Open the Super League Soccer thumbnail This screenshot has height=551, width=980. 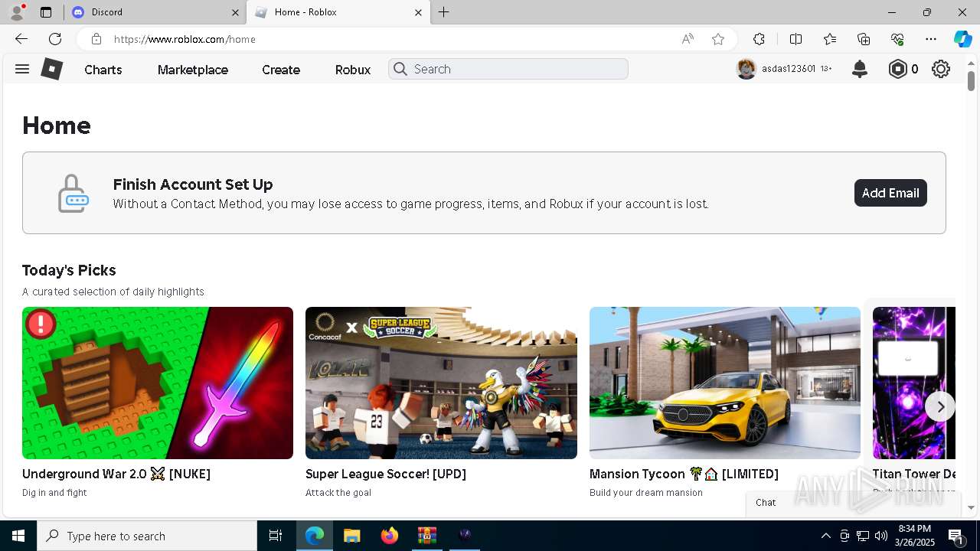point(441,383)
